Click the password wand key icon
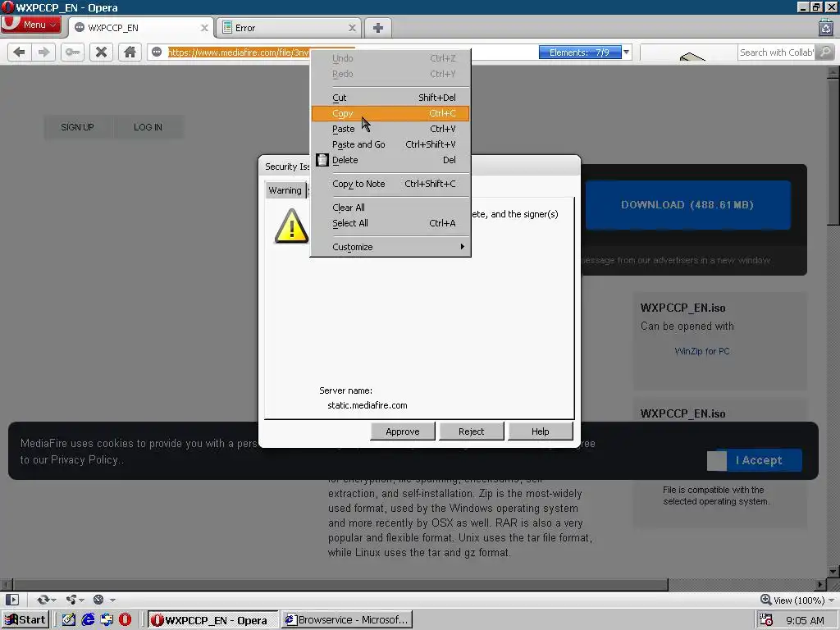 (x=72, y=52)
